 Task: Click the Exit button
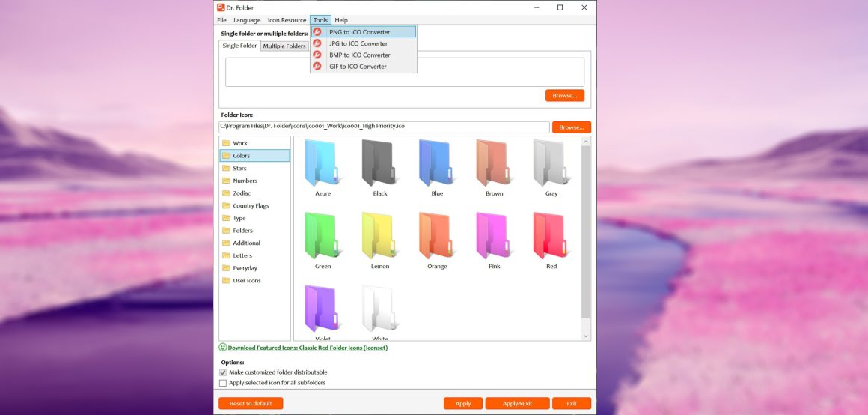[572, 403]
